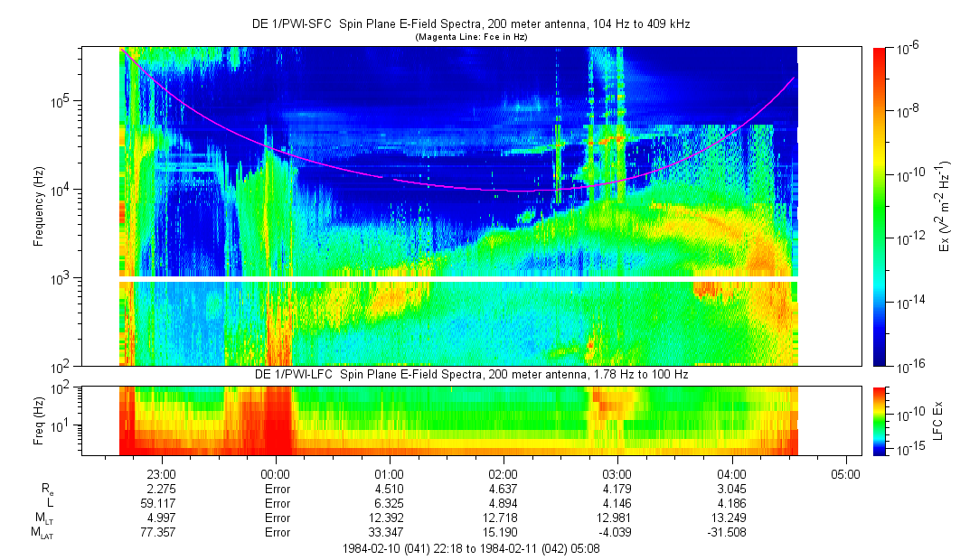Click the Frequency (Hz) axis label
979x560 pixels.
pyautogui.click(x=40, y=206)
